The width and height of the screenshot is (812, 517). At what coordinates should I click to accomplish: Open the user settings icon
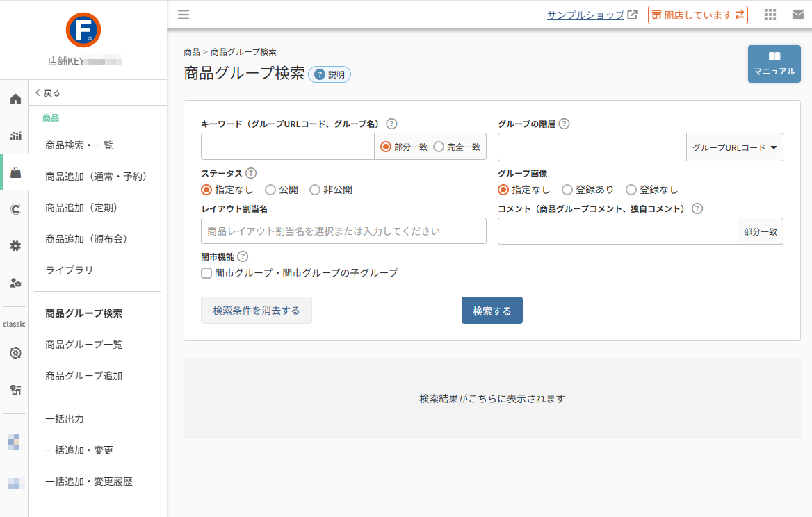pos(15,283)
